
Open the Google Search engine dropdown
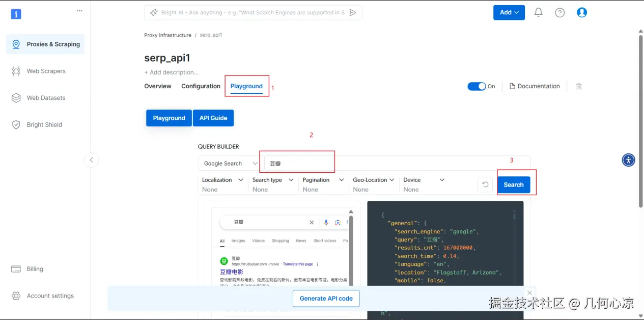click(x=231, y=164)
